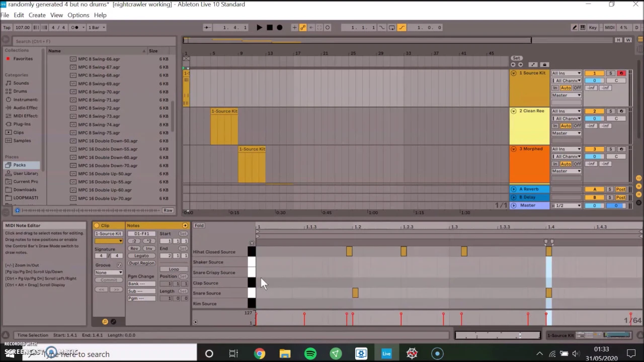Viewport: 644px width, 362px height.
Task: Open All Ins dropdown on 1 Source Kit
Action: [567, 73]
